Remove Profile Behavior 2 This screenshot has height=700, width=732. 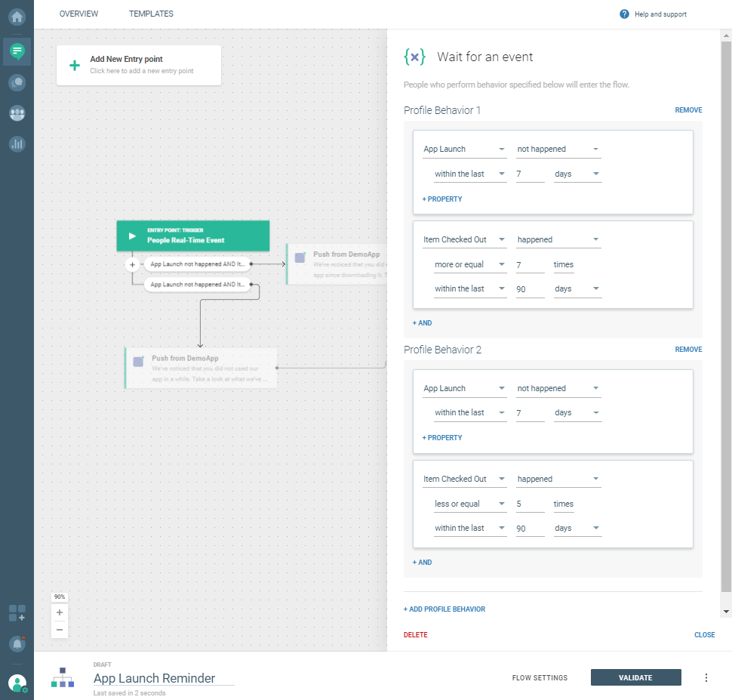point(688,350)
